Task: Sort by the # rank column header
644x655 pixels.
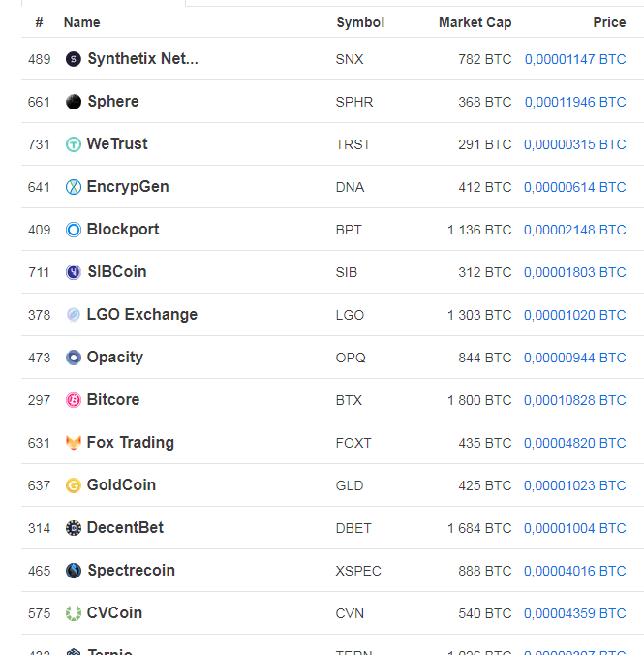Action: [40, 22]
